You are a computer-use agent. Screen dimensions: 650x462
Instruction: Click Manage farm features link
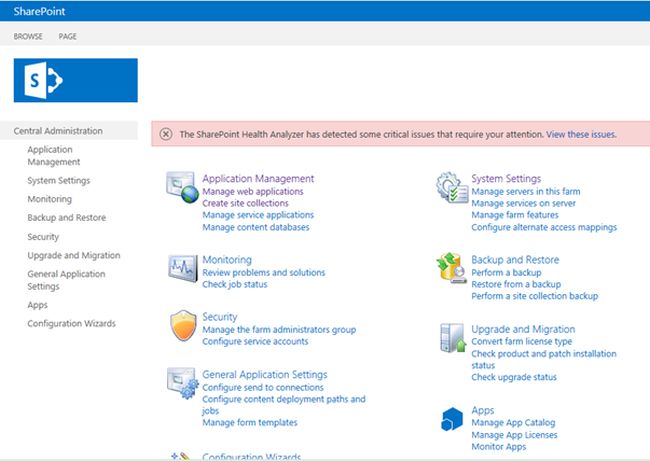click(515, 215)
